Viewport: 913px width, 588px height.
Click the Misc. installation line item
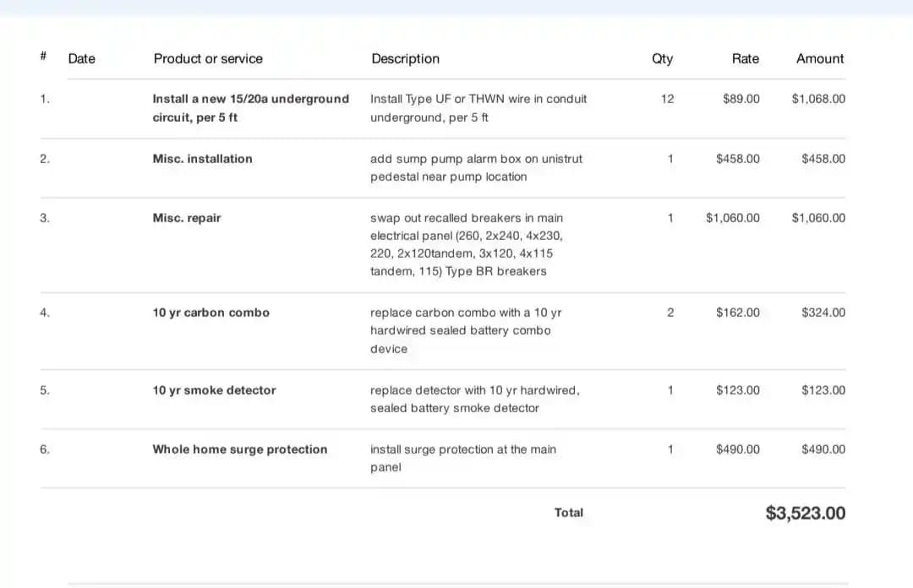click(202, 159)
